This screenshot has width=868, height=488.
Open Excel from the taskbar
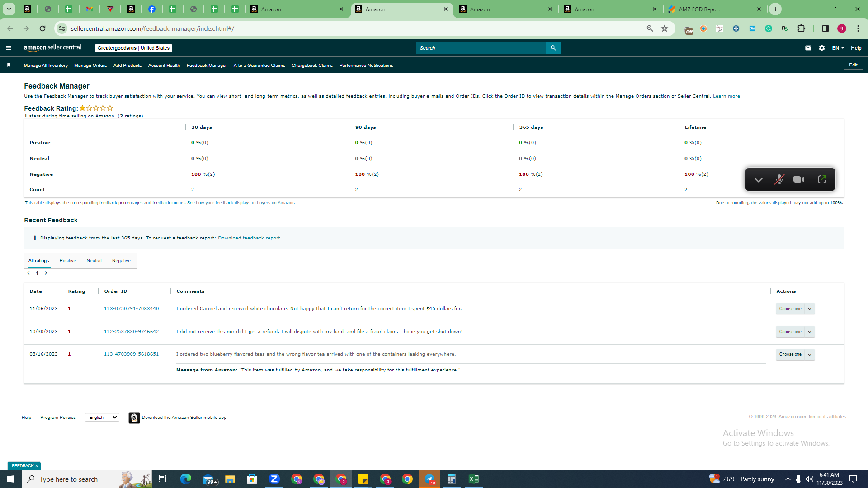pyautogui.click(x=473, y=479)
